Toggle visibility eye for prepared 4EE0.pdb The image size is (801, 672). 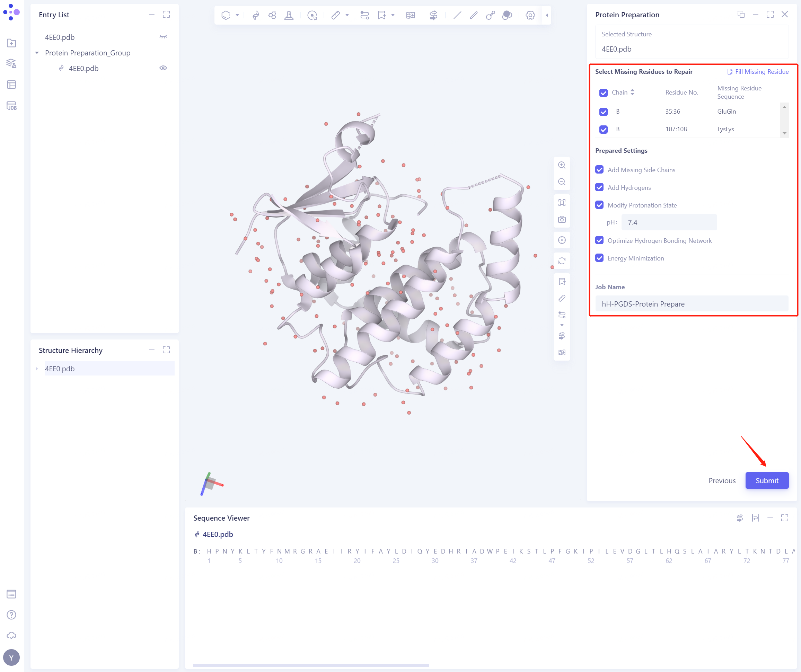point(163,68)
